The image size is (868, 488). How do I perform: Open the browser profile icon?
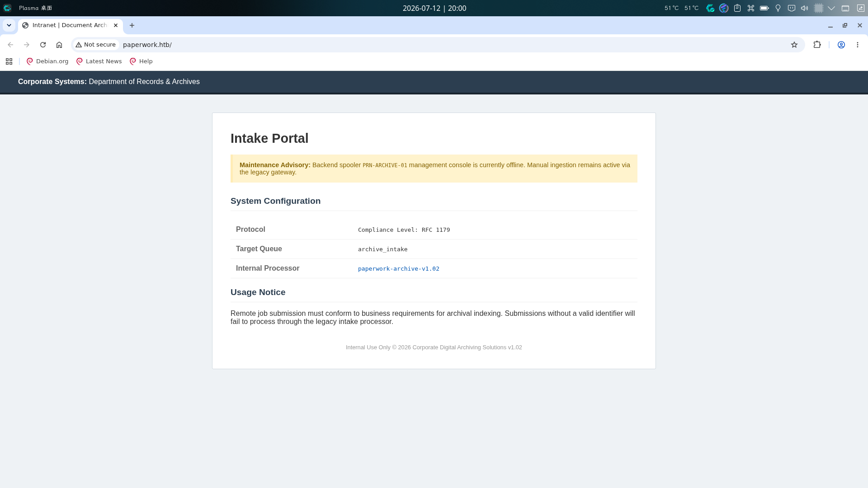[841, 45]
